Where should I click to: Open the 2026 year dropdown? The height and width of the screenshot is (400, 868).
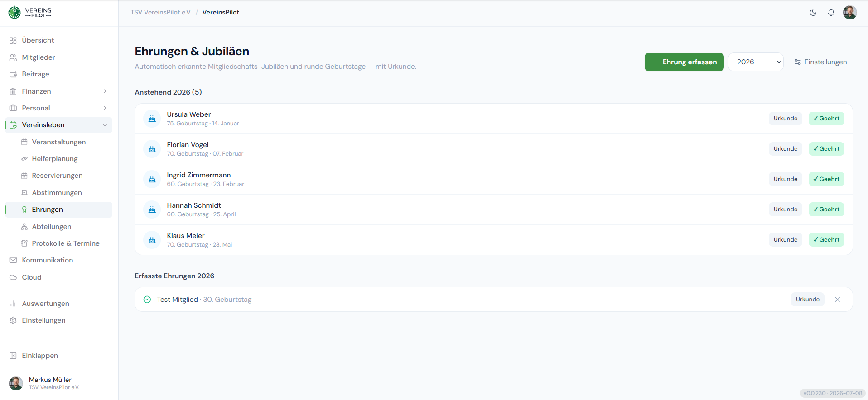click(756, 62)
